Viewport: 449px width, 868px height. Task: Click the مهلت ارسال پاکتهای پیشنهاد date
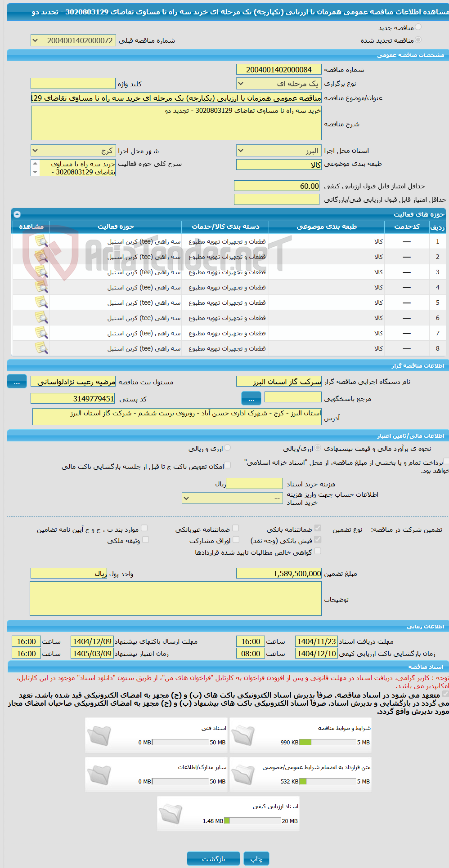click(92, 641)
